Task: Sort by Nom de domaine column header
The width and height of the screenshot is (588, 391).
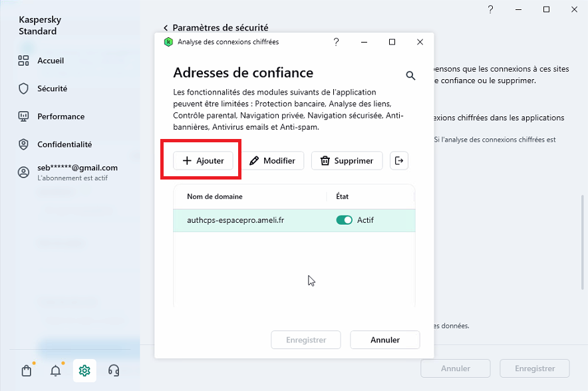Action: [x=214, y=196]
